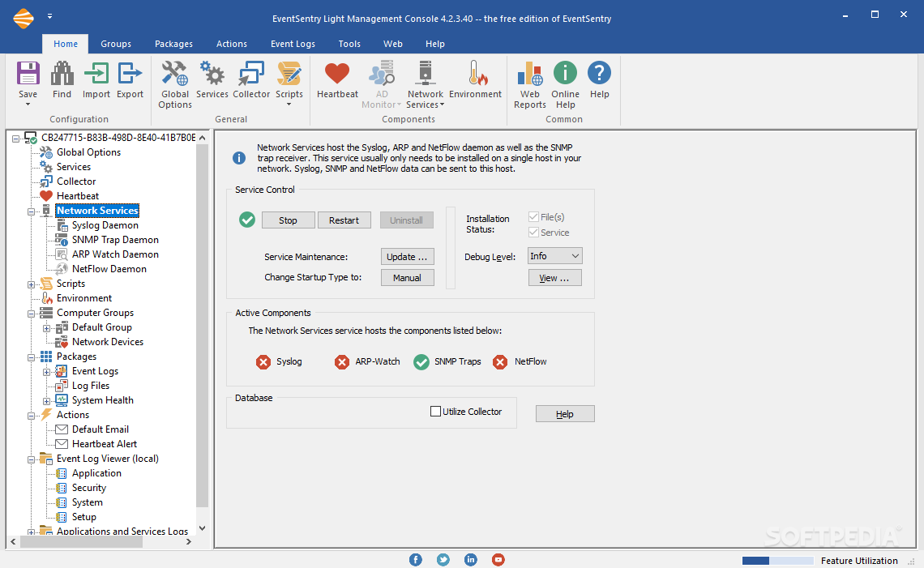Click the SNMP Traps green check icon
This screenshot has height=568, width=924.
pos(421,361)
